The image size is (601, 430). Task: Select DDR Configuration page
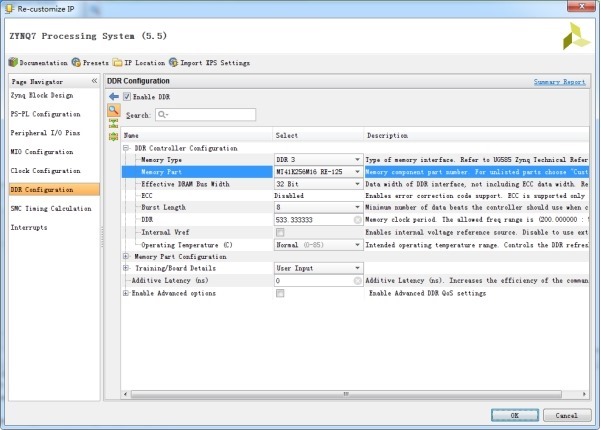pyautogui.click(x=54, y=189)
